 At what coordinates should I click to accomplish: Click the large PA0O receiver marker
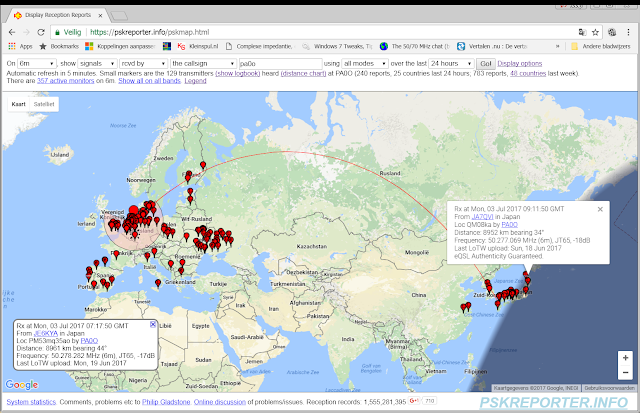click(x=133, y=211)
